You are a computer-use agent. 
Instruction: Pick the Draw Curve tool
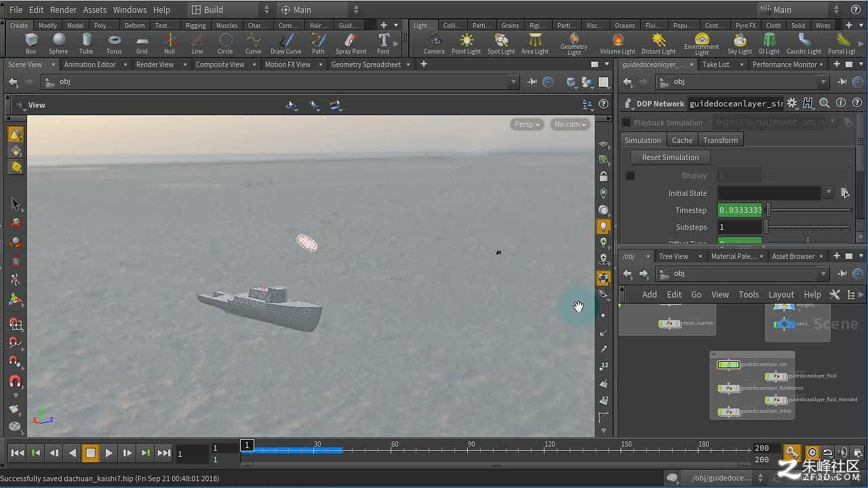pos(286,43)
